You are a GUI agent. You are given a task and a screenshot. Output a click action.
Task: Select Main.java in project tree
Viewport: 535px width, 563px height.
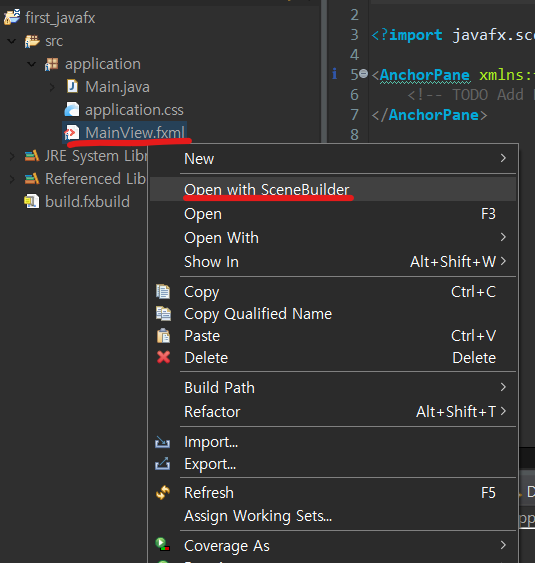117,87
